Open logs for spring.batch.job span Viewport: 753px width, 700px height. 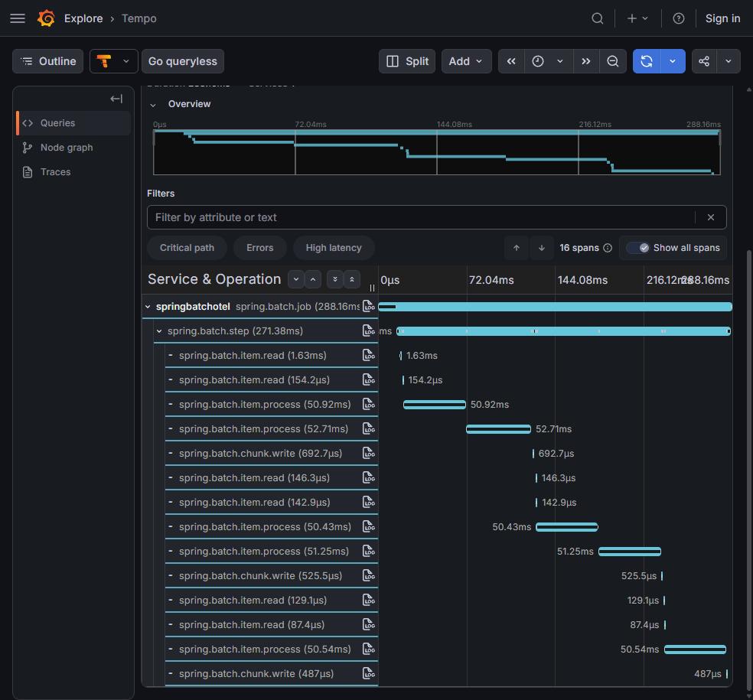pos(369,306)
